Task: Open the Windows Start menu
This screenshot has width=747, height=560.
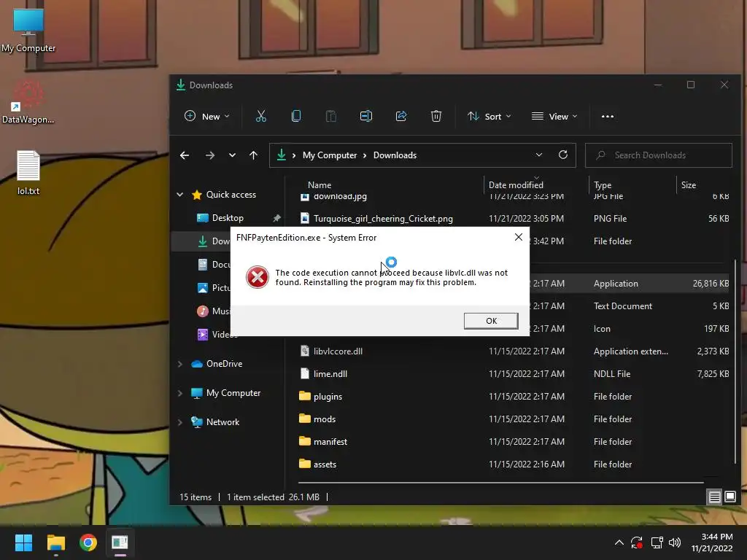Action: click(23, 542)
